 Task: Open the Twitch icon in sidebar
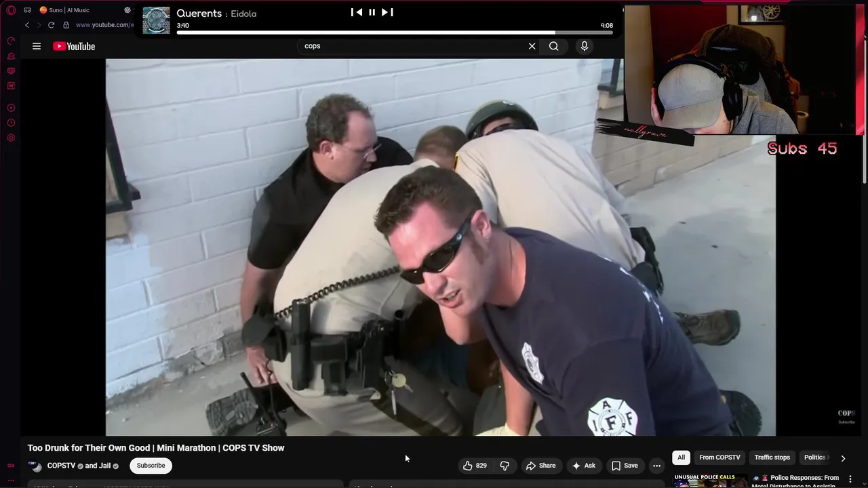pyautogui.click(x=11, y=71)
